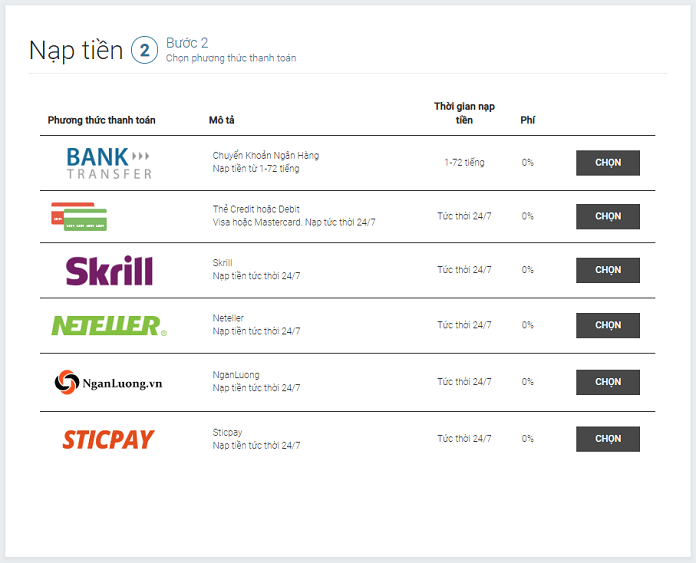
Task: Click the NganLuong.vn logo
Action: [x=108, y=382]
